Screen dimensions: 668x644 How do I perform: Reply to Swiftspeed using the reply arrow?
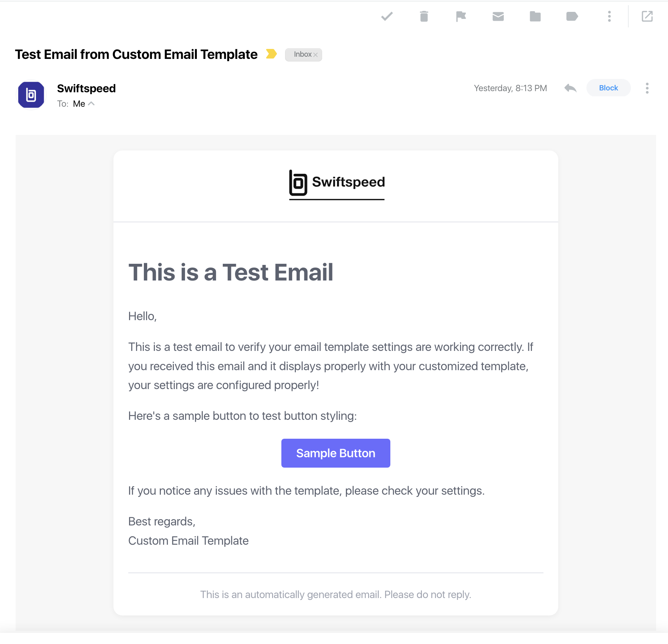pyautogui.click(x=570, y=88)
